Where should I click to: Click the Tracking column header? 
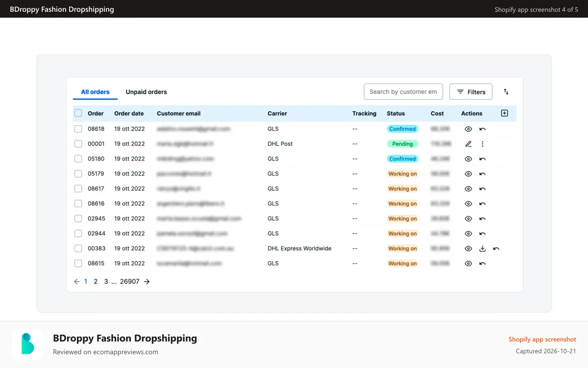[x=365, y=113]
